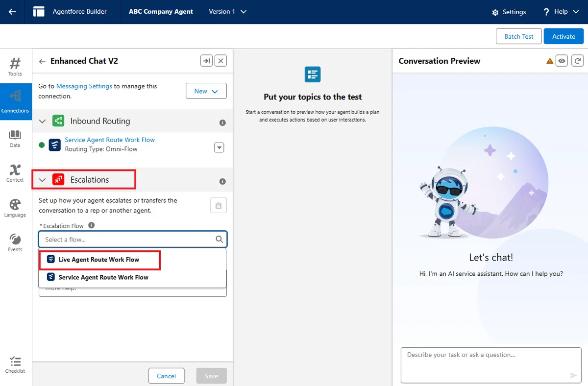The height and width of the screenshot is (386, 588).
Task: Click the Batch Test button
Action: click(x=519, y=36)
